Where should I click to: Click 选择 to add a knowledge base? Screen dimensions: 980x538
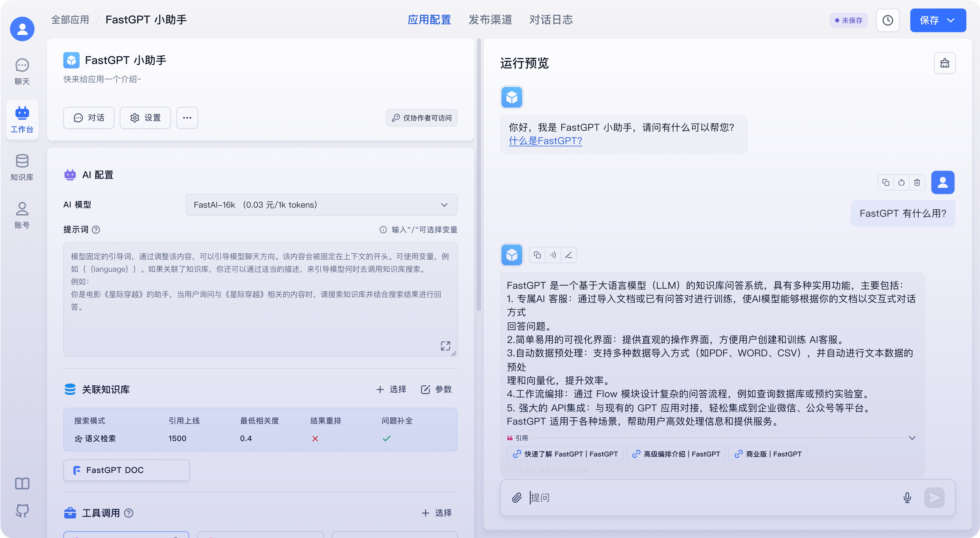click(391, 389)
